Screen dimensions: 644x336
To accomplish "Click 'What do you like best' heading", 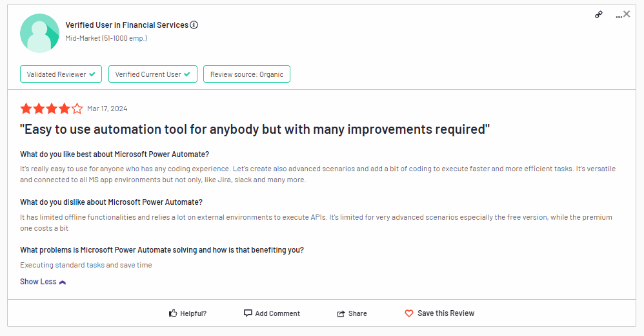I will pyautogui.click(x=115, y=154).
